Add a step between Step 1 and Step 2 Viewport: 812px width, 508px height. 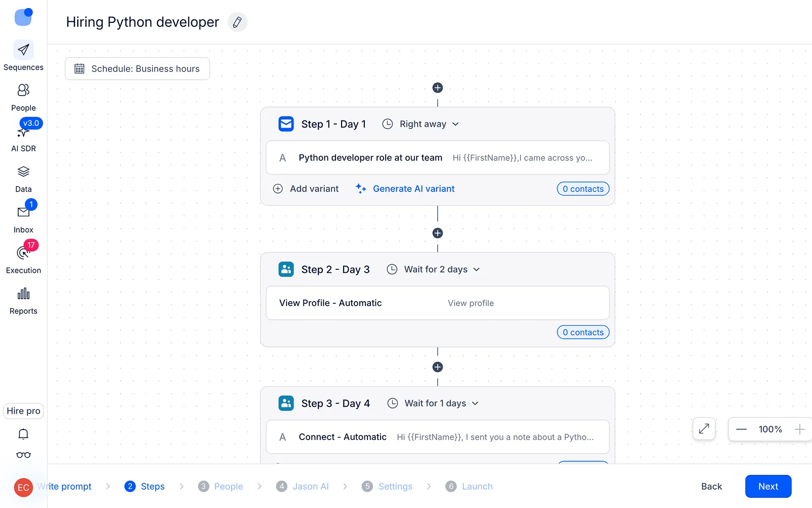[437, 233]
